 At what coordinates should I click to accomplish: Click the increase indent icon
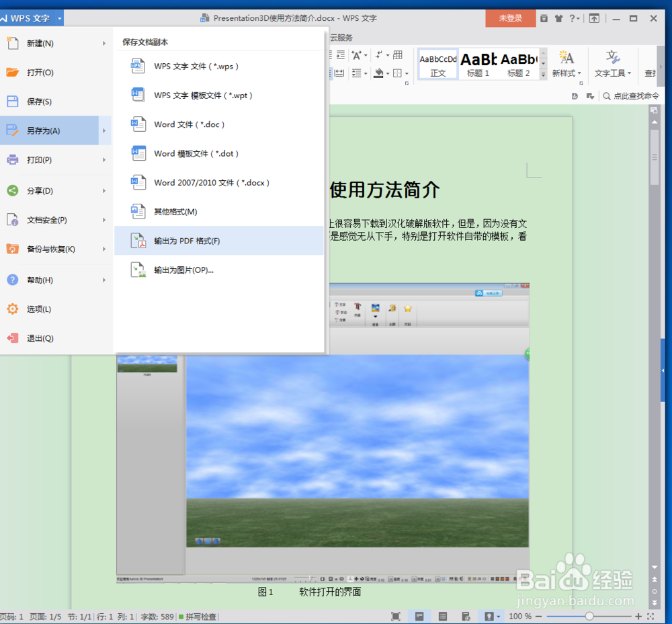[x=341, y=55]
